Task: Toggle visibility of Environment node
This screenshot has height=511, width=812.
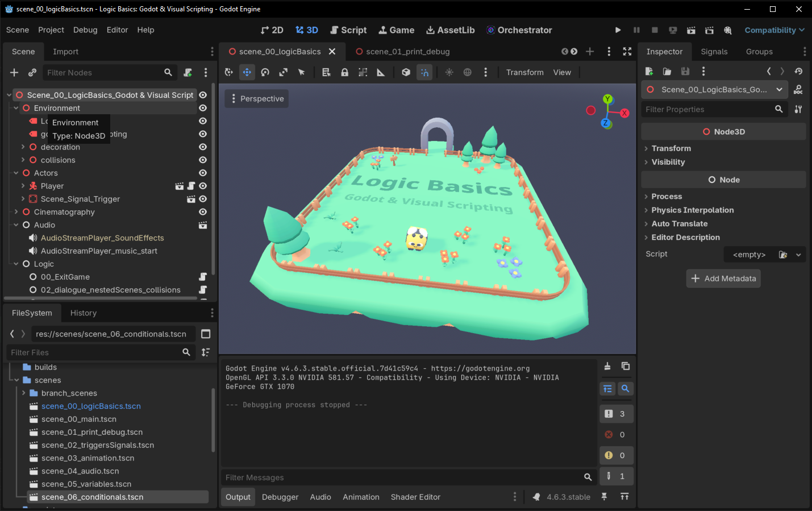Action: pyautogui.click(x=203, y=108)
